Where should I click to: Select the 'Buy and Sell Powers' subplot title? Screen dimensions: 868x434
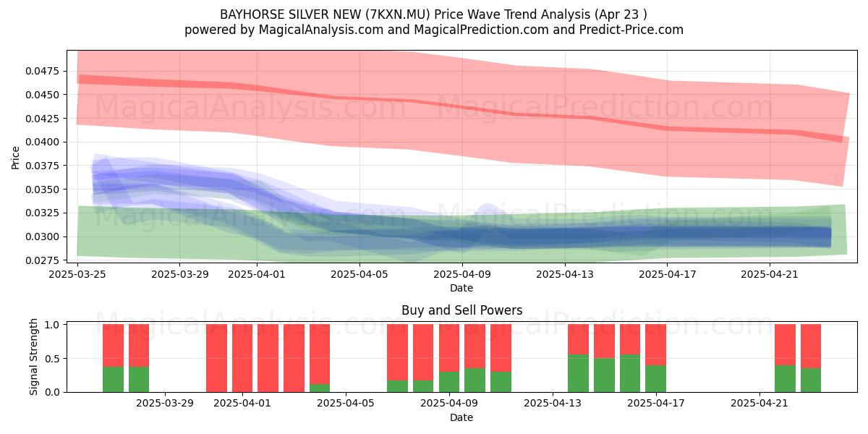(x=461, y=310)
